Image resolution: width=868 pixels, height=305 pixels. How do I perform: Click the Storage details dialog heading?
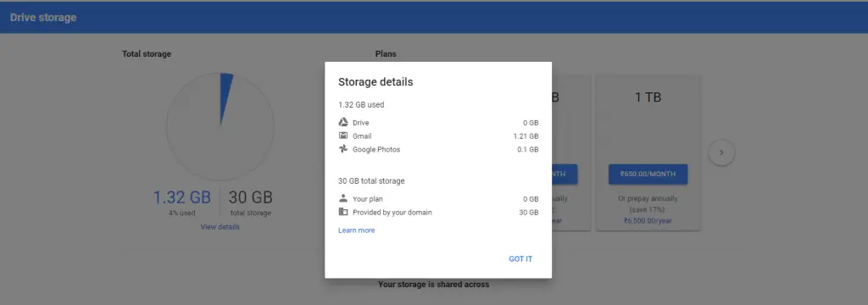376,82
